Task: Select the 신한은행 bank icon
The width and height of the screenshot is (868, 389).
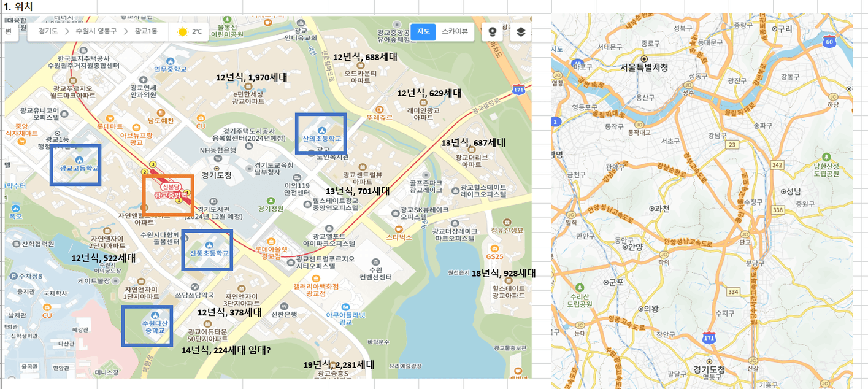Action: [283, 306]
